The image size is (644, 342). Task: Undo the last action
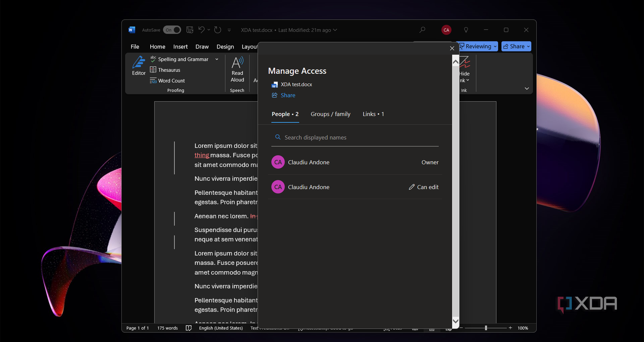201,30
